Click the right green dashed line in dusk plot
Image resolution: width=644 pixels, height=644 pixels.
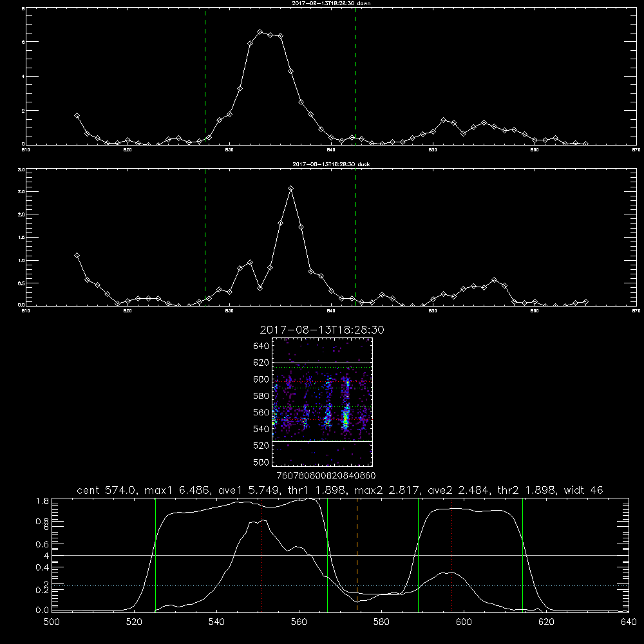355,237
